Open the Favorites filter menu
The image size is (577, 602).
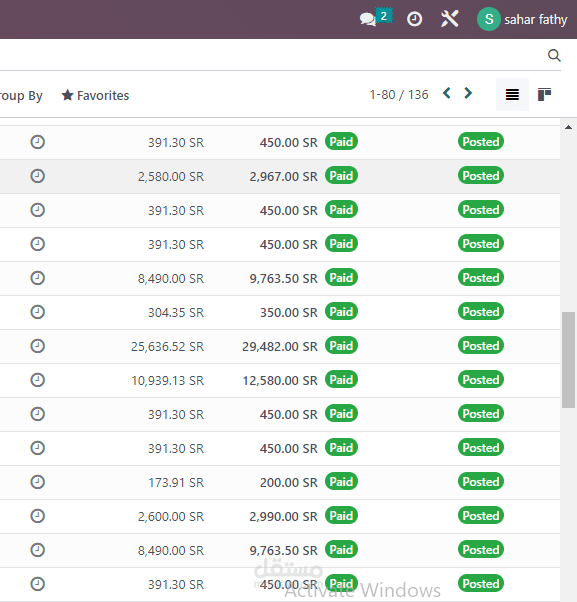click(x=95, y=95)
